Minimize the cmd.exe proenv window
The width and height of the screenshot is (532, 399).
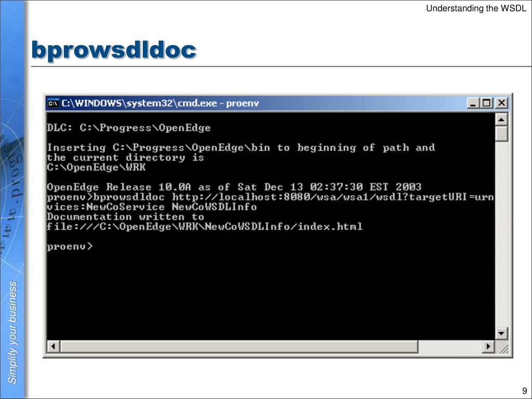[x=473, y=103]
